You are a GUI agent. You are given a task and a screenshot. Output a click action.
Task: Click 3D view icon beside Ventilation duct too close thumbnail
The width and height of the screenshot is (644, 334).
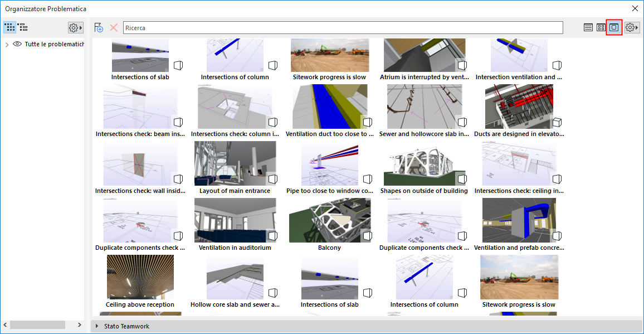coord(368,122)
